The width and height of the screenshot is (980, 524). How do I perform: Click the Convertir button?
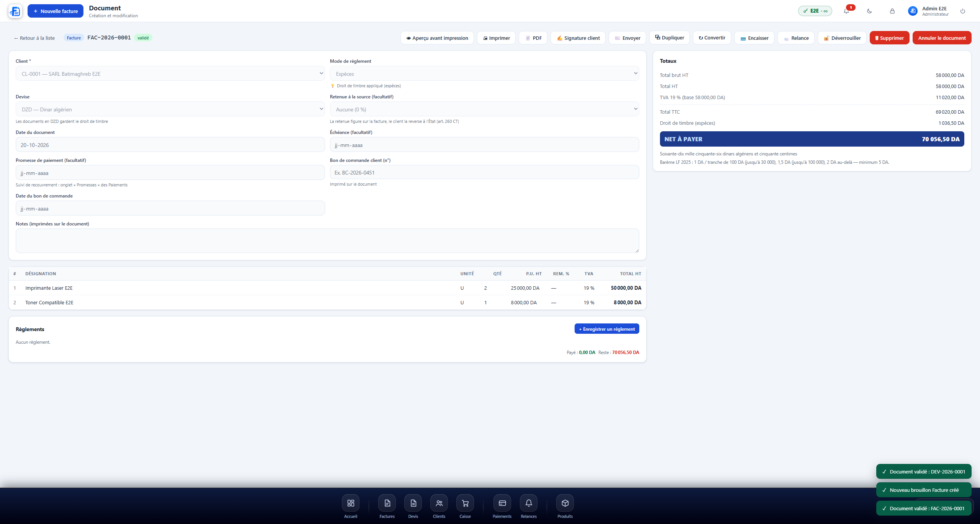pyautogui.click(x=712, y=38)
